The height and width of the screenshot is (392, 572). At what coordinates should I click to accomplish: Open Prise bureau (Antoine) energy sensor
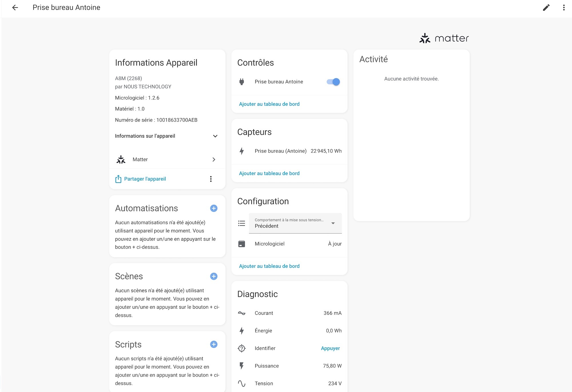pos(289,151)
